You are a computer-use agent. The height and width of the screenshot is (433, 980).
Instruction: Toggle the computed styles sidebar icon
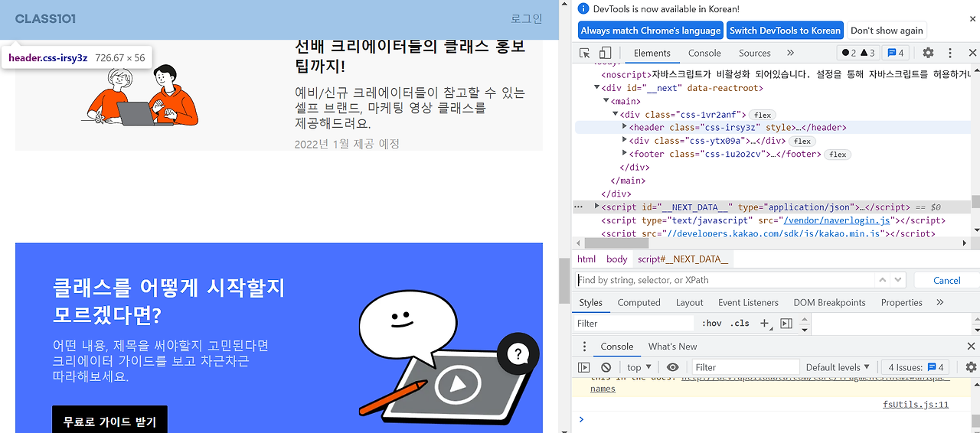(x=786, y=324)
